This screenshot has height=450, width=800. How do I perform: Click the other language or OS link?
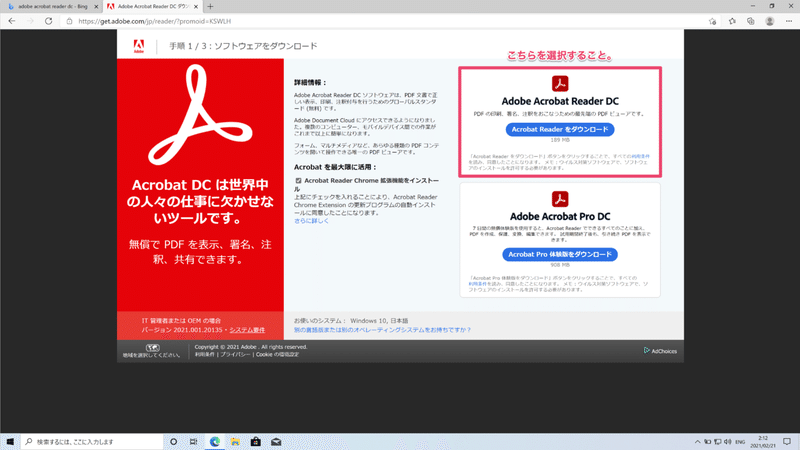click(382, 330)
